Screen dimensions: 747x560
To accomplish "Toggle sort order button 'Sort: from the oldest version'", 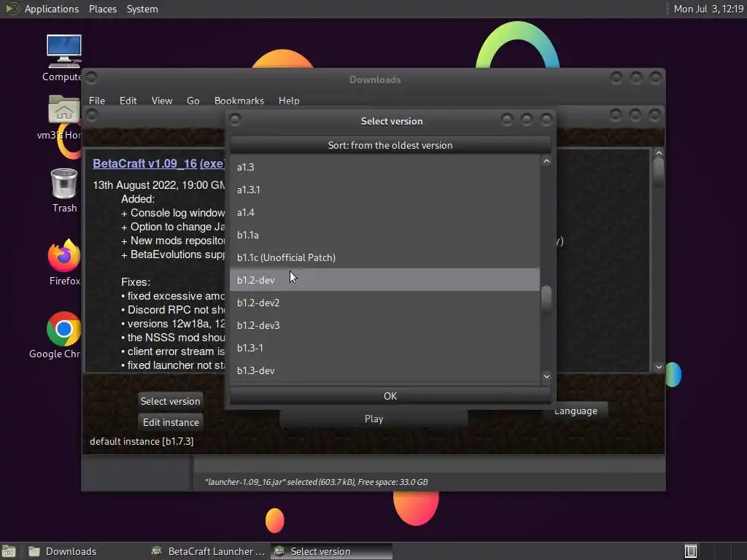I will click(x=390, y=145).
